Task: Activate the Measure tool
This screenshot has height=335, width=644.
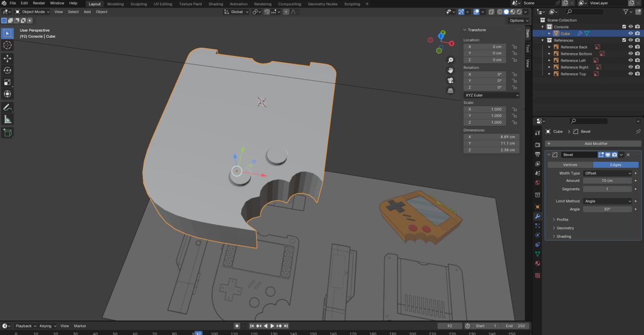Action: (8, 119)
